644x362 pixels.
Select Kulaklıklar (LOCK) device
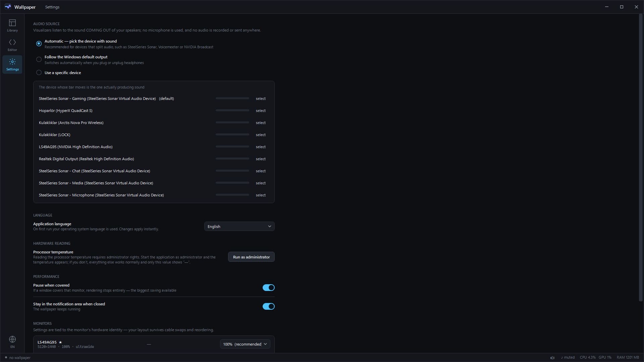(261, 135)
